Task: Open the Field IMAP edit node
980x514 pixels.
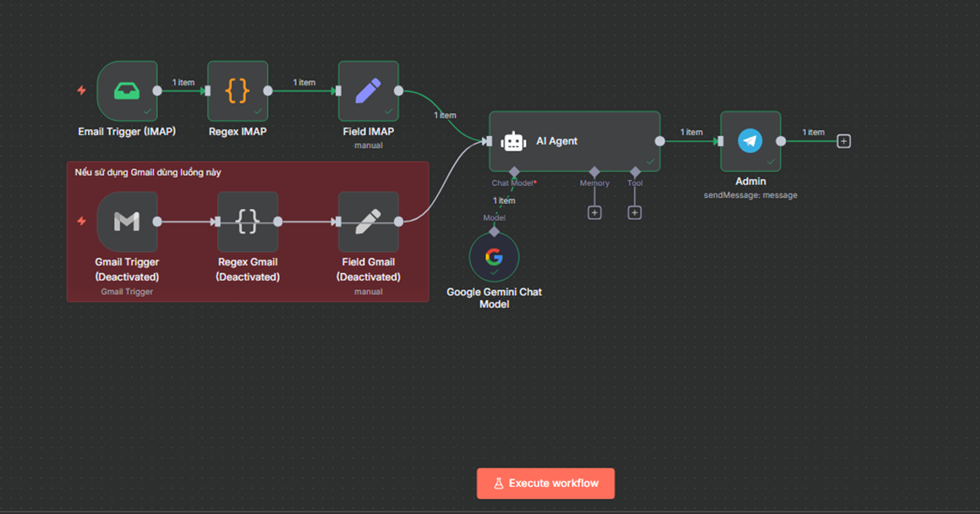Action: 368,91
